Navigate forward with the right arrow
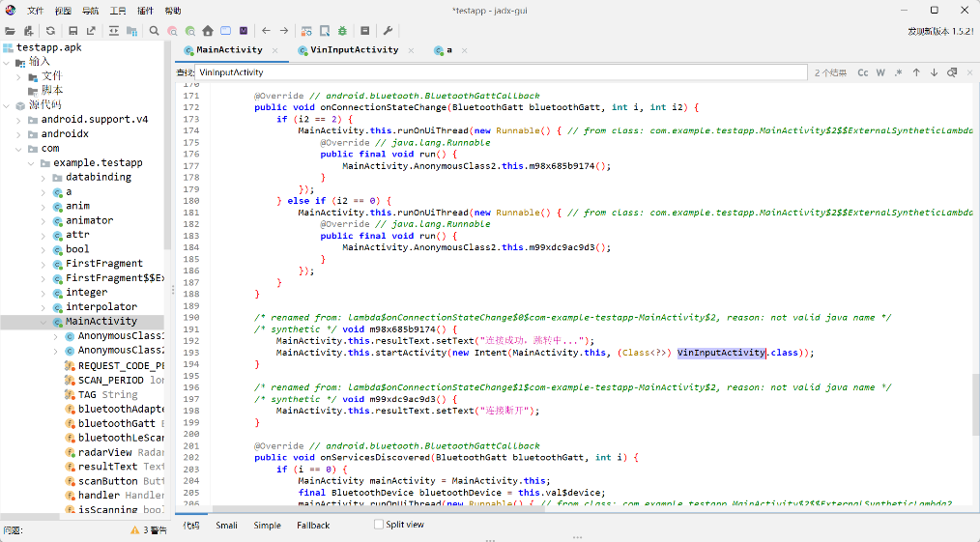 pyautogui.click(x=284, y=31)
